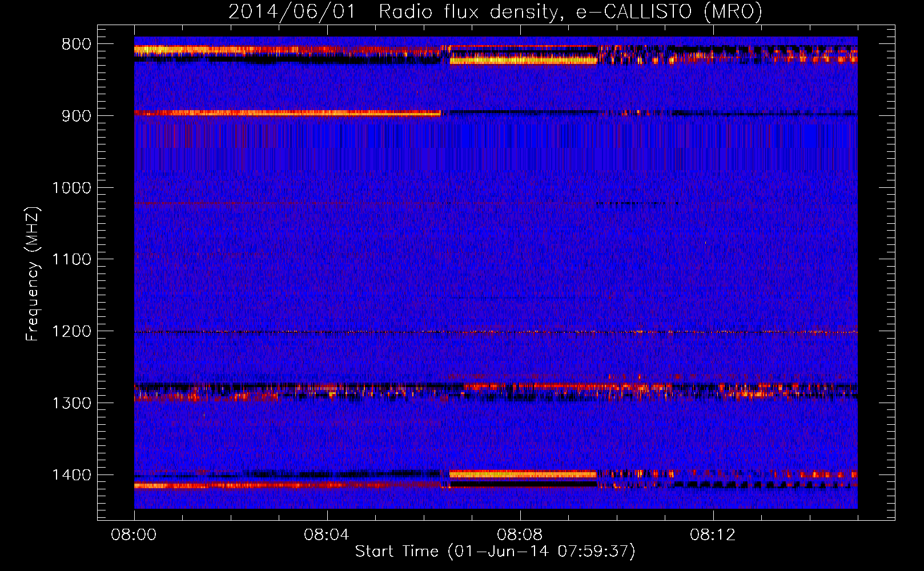This screenshot has height=571, width=924.
Task: Select the '1200' frequency axis label
Action: point(71,332)
